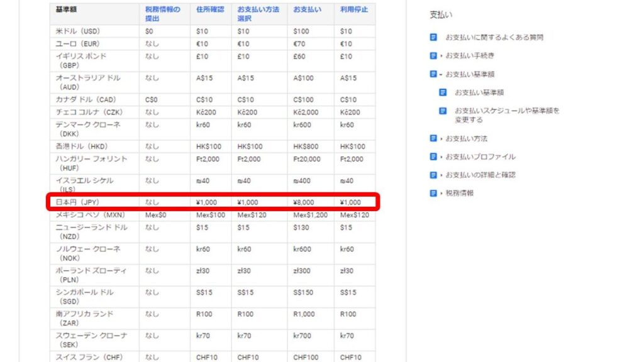Viewport: 644px width, 362px height.
Task: Click document icon beside お支払い方法
Action: point(433,138)
